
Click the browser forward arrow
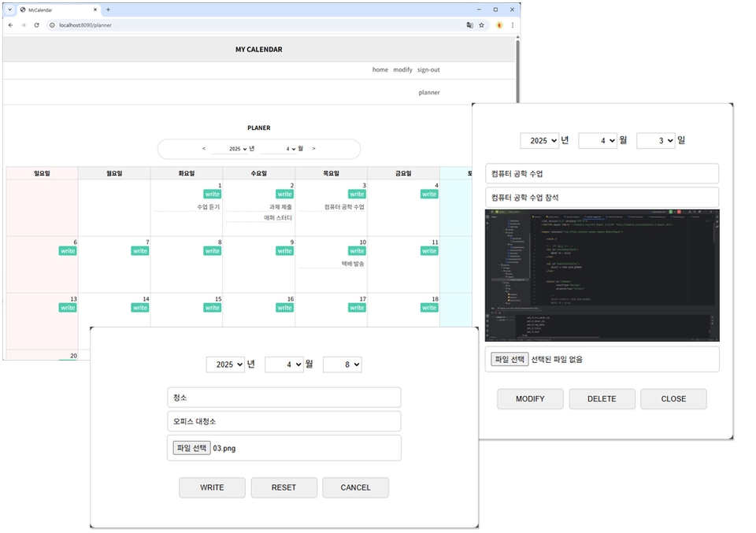point(23,25)
